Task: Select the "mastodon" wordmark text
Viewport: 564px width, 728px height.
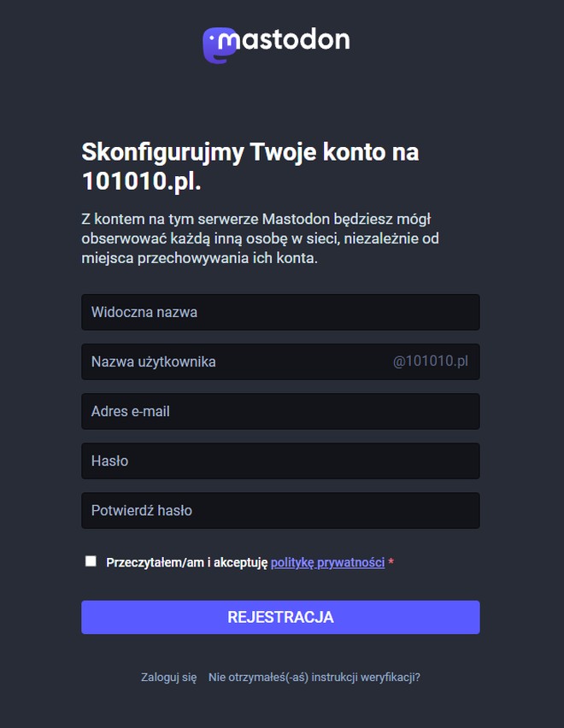Action: [x=291, y=39]
